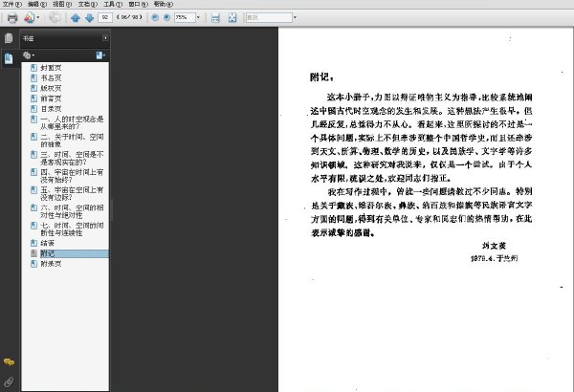The height and width of the screenshot is (392, 574).
Task: Click the zoom percentage field showing 75%
Action: coord(185,17)
